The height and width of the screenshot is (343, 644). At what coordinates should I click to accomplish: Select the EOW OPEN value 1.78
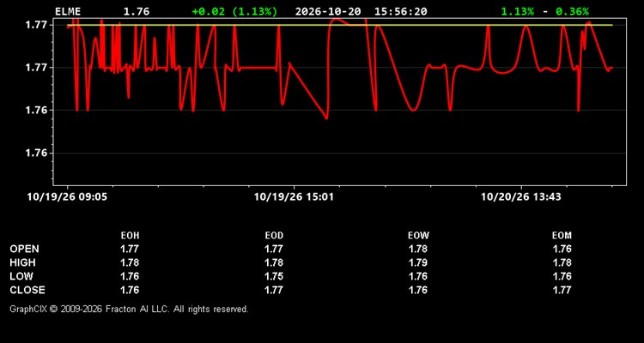tap(418, 249)
